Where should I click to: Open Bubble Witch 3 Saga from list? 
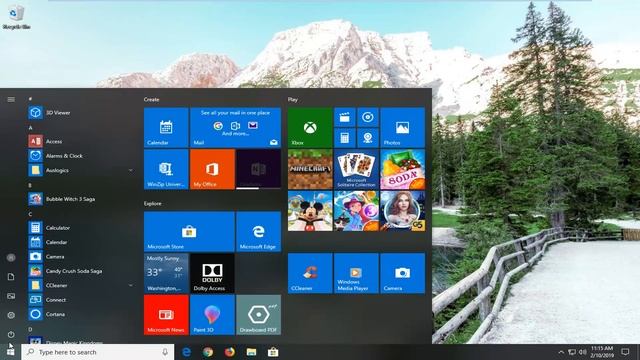tap(81, 199)
